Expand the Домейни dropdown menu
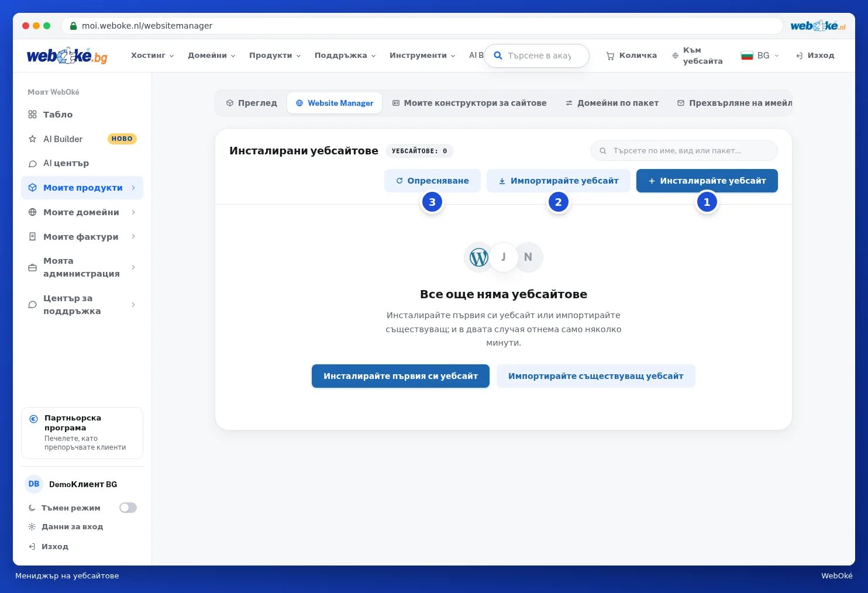This screenshot has height=593, width=868. [212, 56]
